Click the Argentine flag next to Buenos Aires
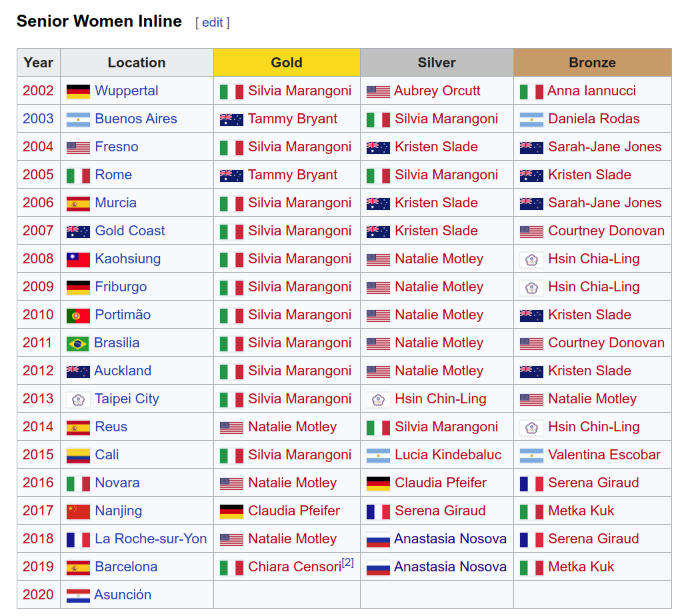Image resolution: width=680 pixels, height=616 pixels. click(x=78, y=119)
